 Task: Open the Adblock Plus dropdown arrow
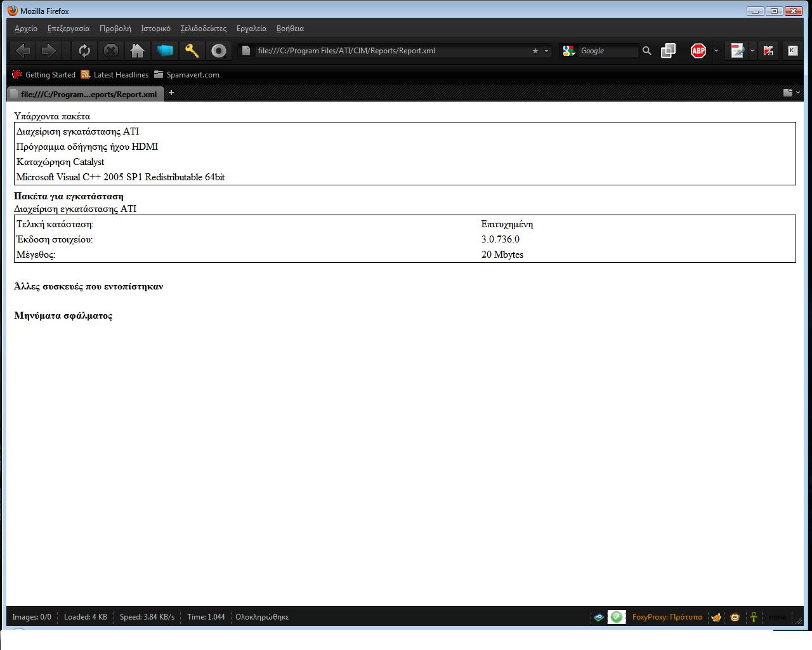click(x=716, y=51)
